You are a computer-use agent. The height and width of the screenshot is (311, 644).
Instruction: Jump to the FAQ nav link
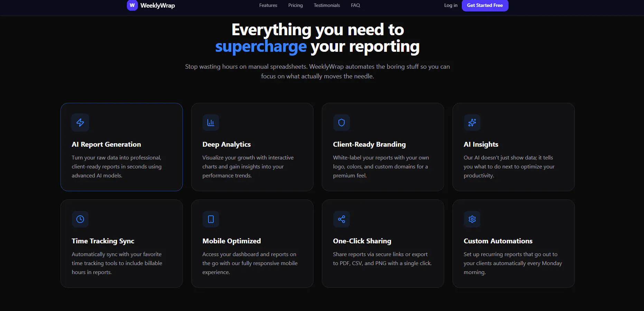355,5
